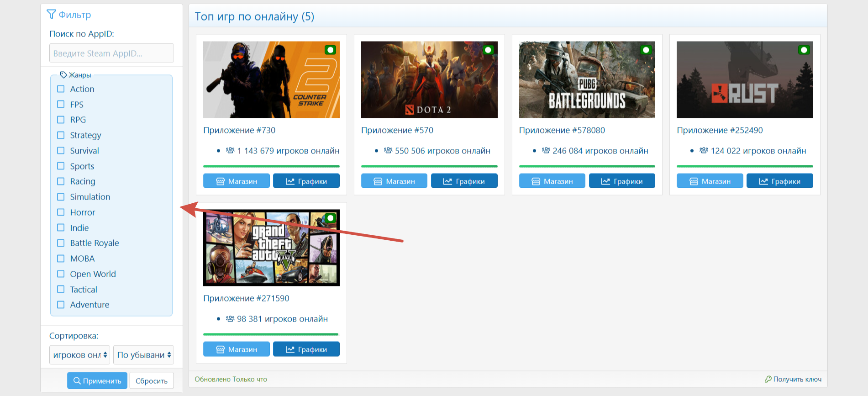The width and height of the screenshot is (868, 396).
Task: Click the Применить apply button
Action: tap(97, 380)
